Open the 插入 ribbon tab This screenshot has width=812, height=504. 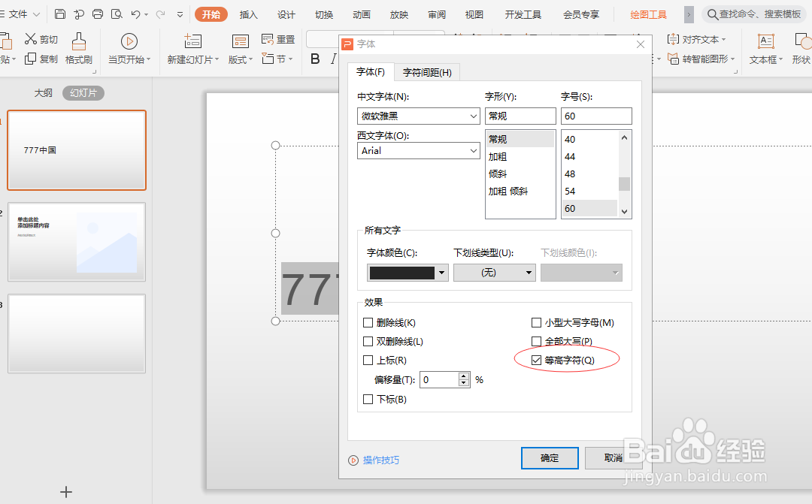pyautogui.click(x=248, y=14)
